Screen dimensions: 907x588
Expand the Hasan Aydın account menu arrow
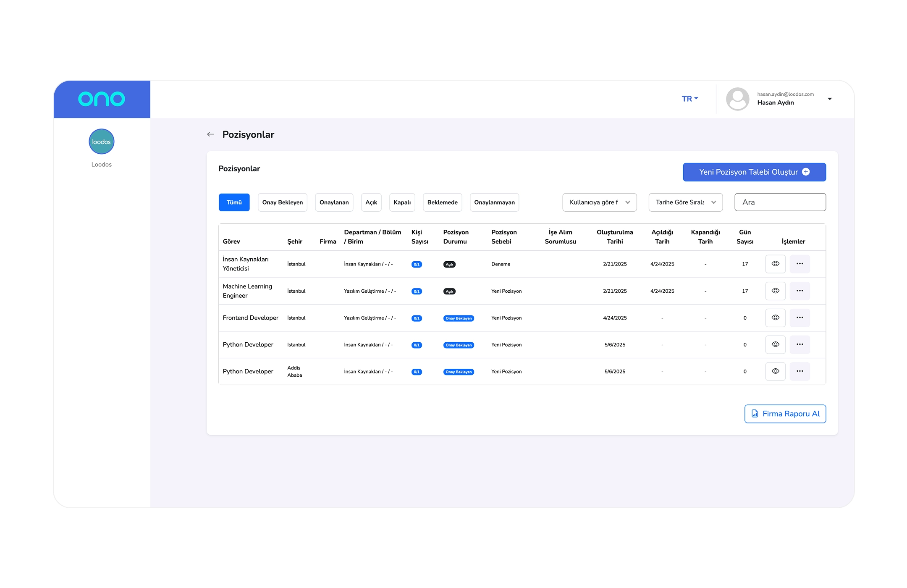pyautogui.click(x=829, y=99)
